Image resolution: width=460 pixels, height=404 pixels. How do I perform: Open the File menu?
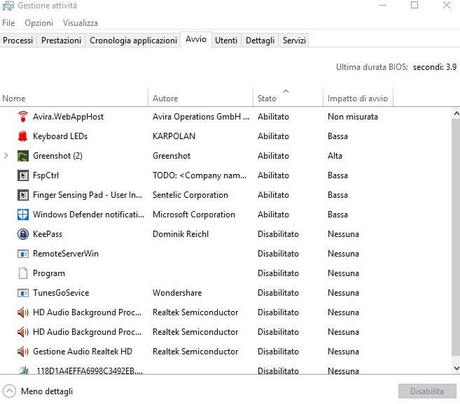pyautogui.click(x=8, y=23)
